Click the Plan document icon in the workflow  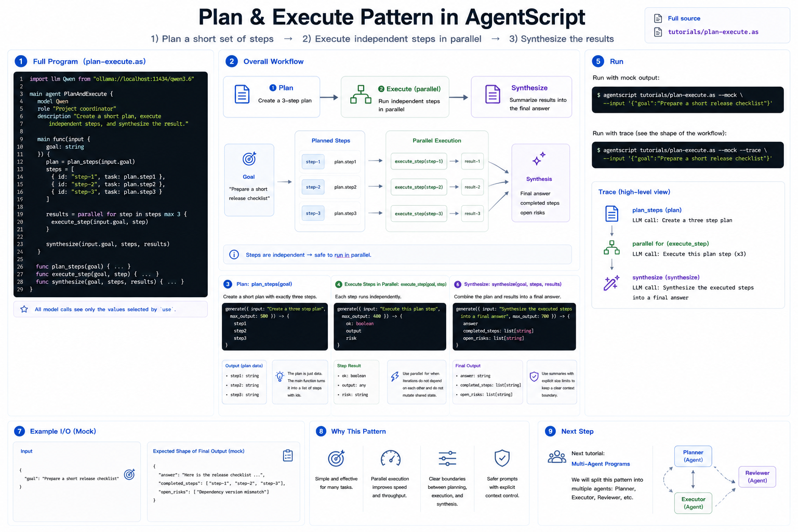(242, 95)
